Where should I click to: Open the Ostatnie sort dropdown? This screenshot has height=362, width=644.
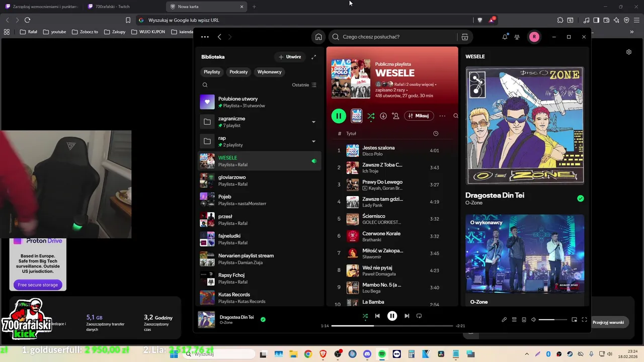[304, 85]
